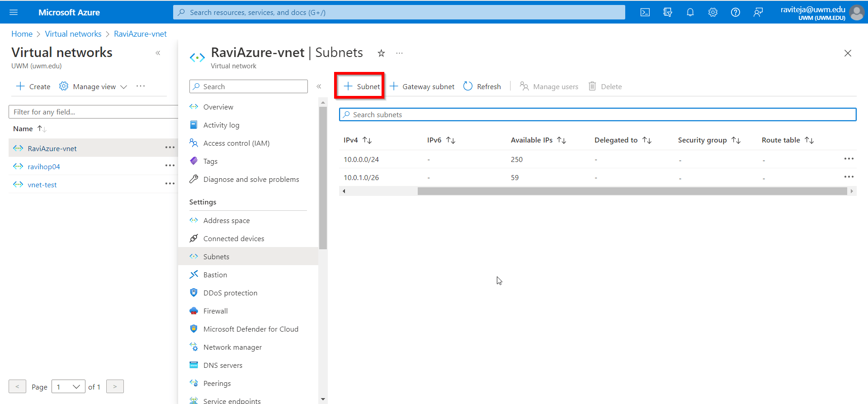This screenshot has height=404, width=868.
Task: Click the user account avatar
Action: tap(857, 12)
